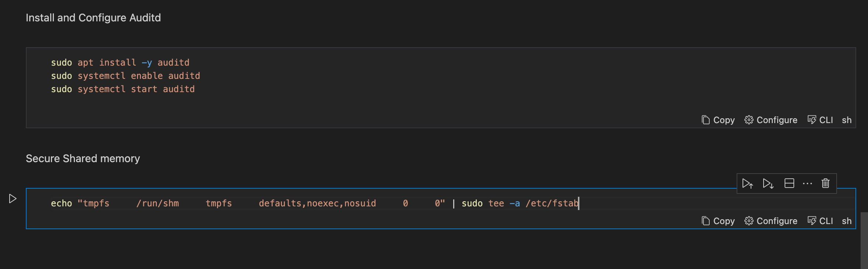Execute the fstab cell and below
The width and height of the screenshot is (868, 269).
(x=768, y=183)
